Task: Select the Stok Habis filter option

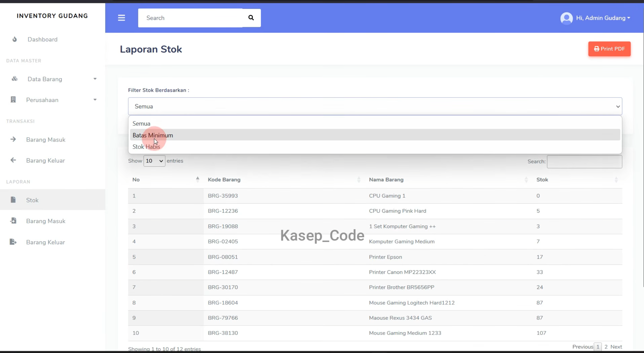Action: (x=375, y=147)
